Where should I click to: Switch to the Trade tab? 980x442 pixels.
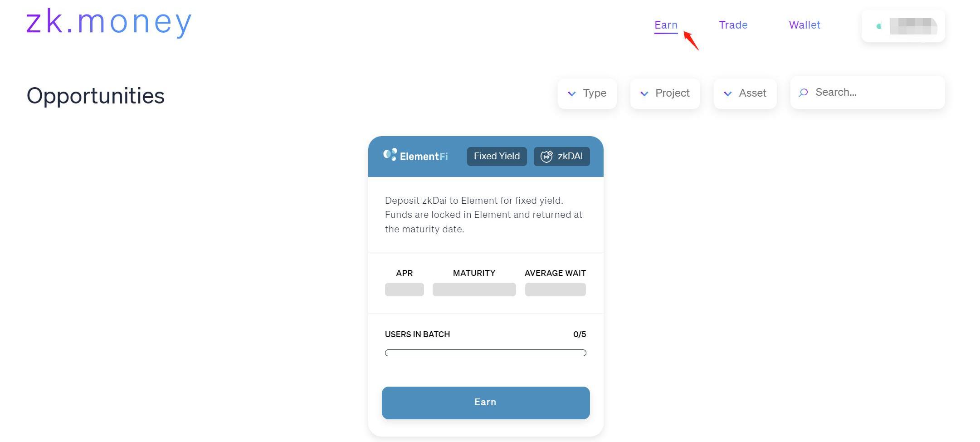pyautogui.click(x=733, y=25)
